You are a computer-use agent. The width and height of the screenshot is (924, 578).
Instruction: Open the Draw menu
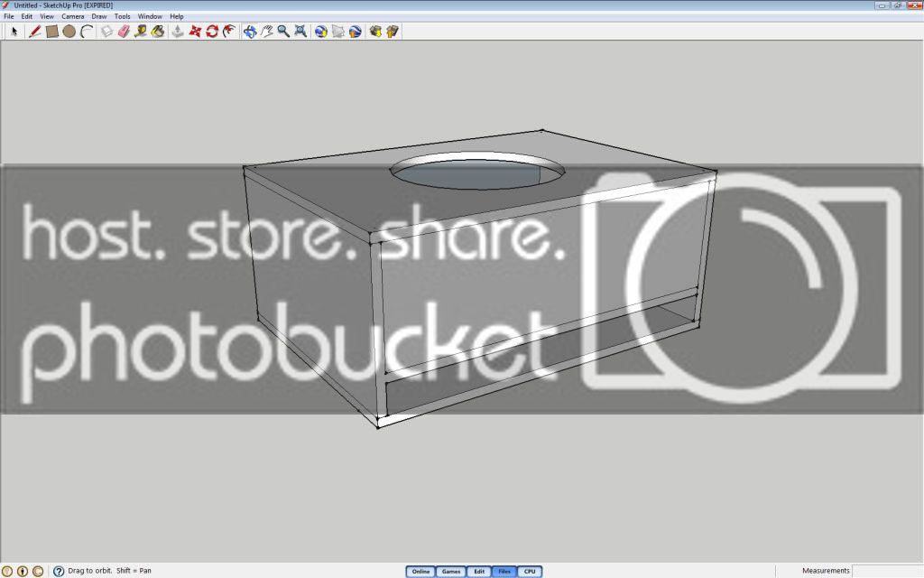99,16
